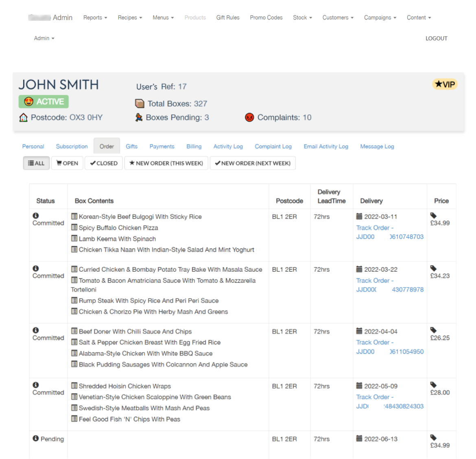Click the recipe icon for Beef Doner With Chilli Sauce
This screenshot has width=476, height=459.
(74, 331)
